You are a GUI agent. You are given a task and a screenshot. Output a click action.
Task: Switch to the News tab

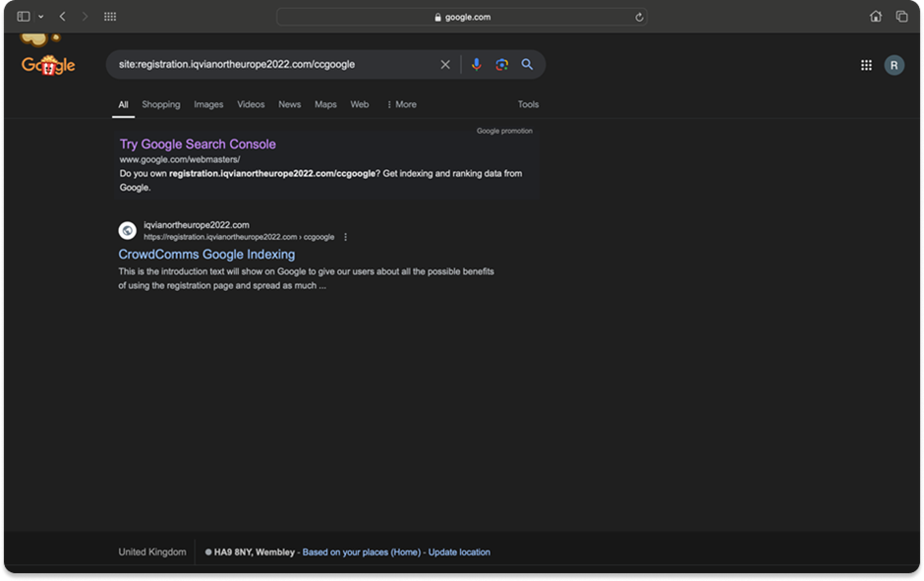[289, 104]
